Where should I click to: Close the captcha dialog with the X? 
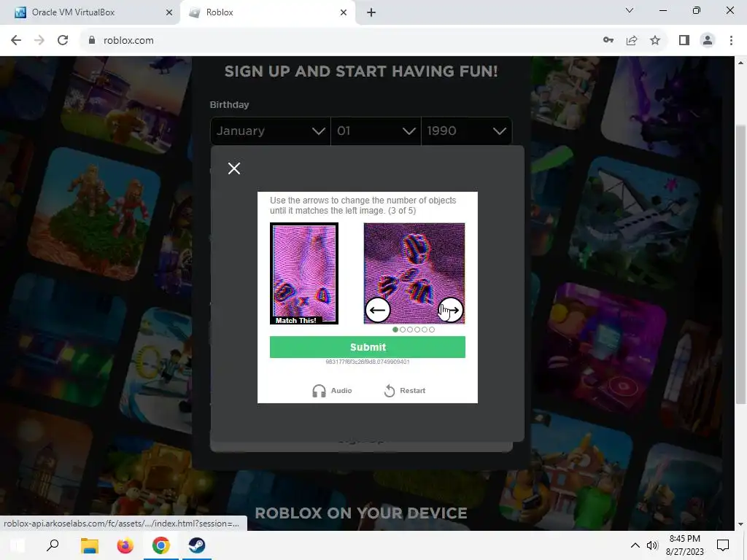(x=234, y=168)
